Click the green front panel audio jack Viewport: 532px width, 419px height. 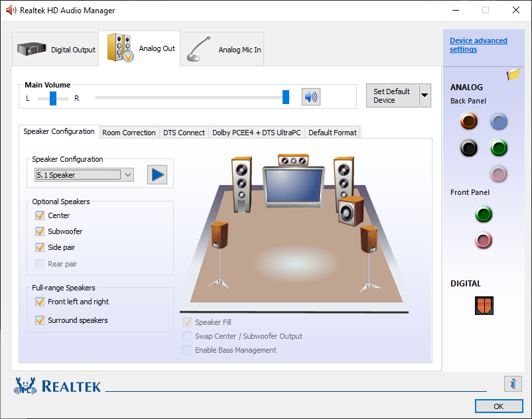point(484,214)
